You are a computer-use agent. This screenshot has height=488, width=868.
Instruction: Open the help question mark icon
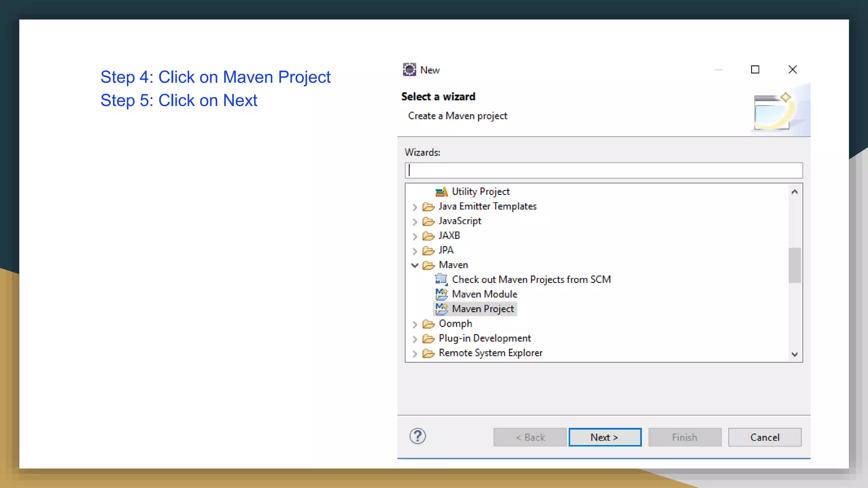[x=417, y=436]
